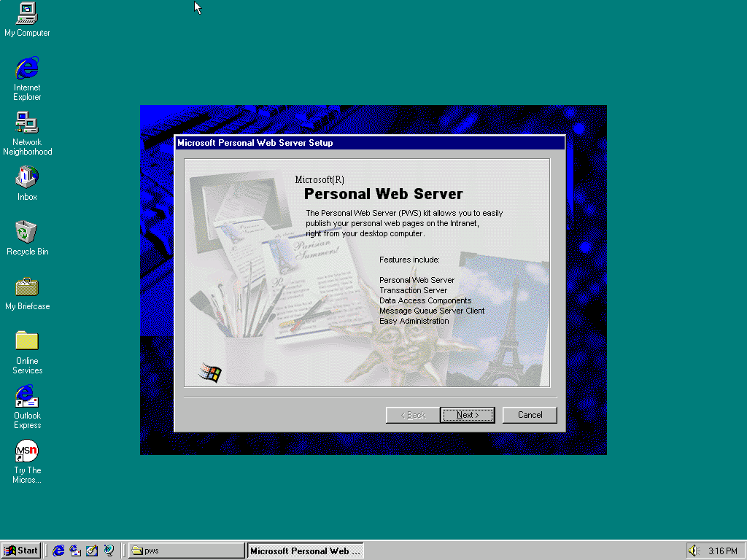The height and width of the screenshot is (560, 747).
Task: Click the Windows flag logo in setup
Action: click(210, 373)
